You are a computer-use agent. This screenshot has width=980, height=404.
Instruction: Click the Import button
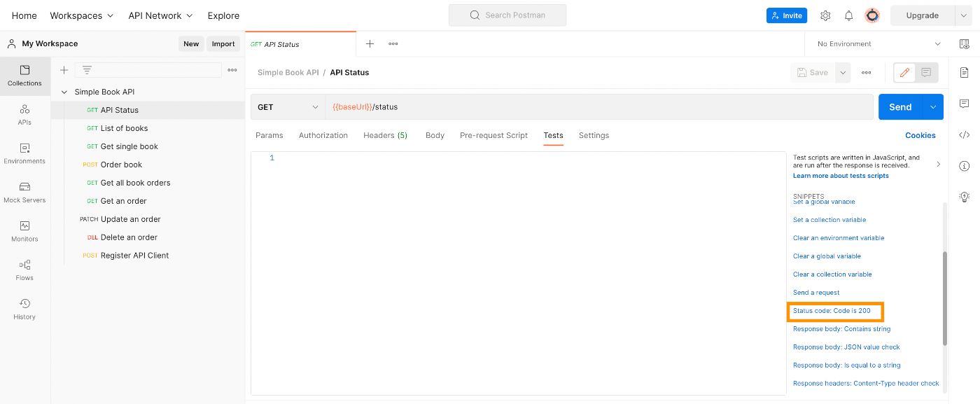(223, 43)
